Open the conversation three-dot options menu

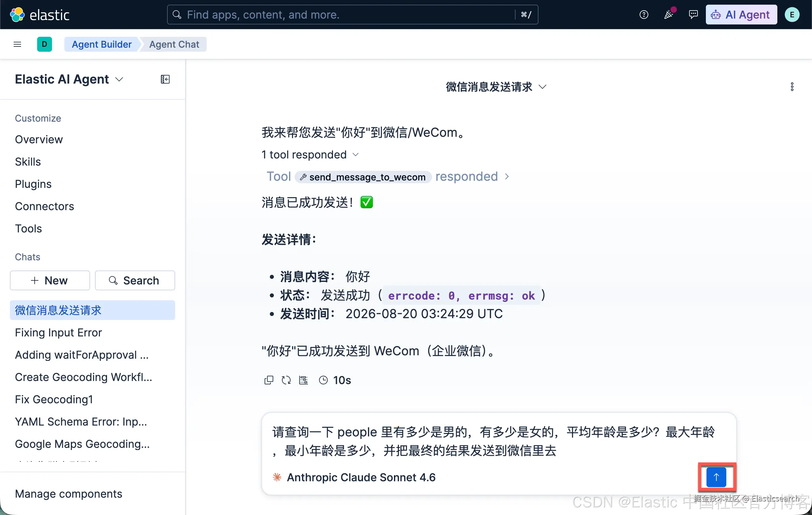click(792, 87)
